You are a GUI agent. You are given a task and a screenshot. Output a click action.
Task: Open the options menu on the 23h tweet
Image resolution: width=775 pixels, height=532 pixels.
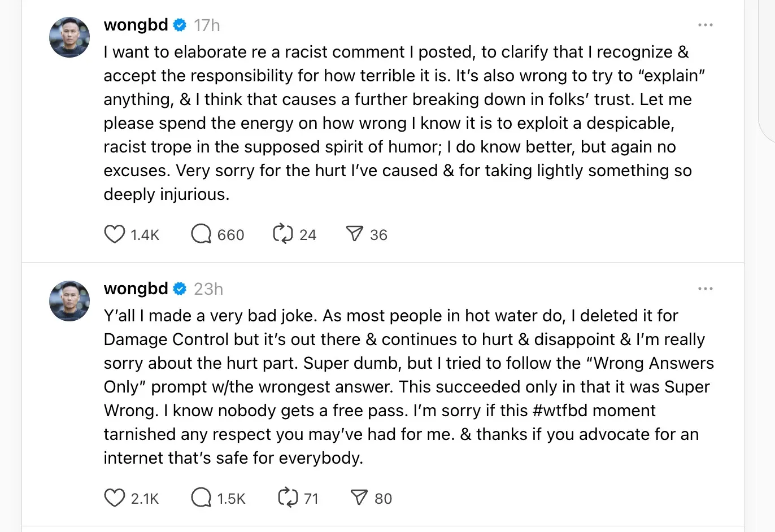(706, 289)
